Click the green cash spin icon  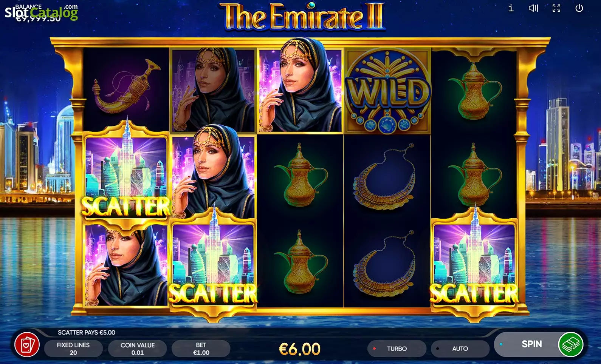pos(571,344)
